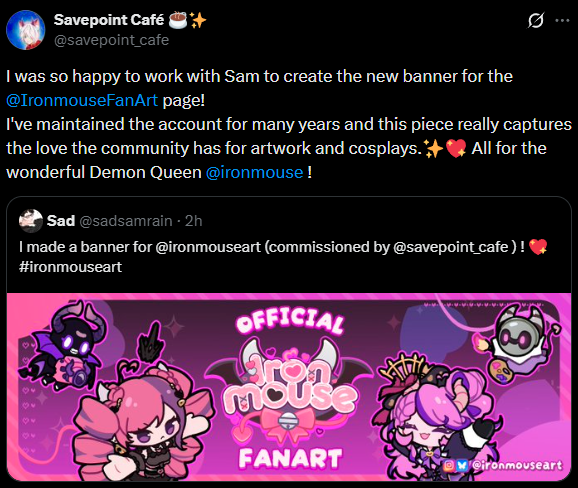Open the @ironmouse mention link
Viewport: 578px width, 488px height.
point(254,172)
